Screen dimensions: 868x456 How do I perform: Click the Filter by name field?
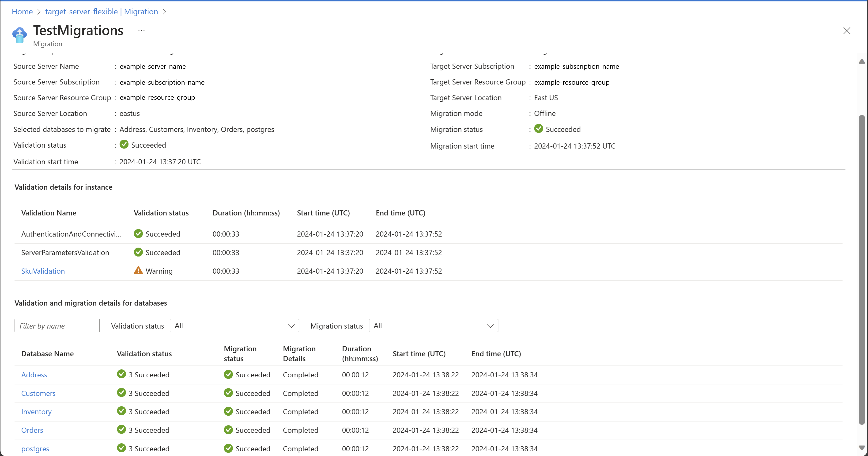pos(57,326)
